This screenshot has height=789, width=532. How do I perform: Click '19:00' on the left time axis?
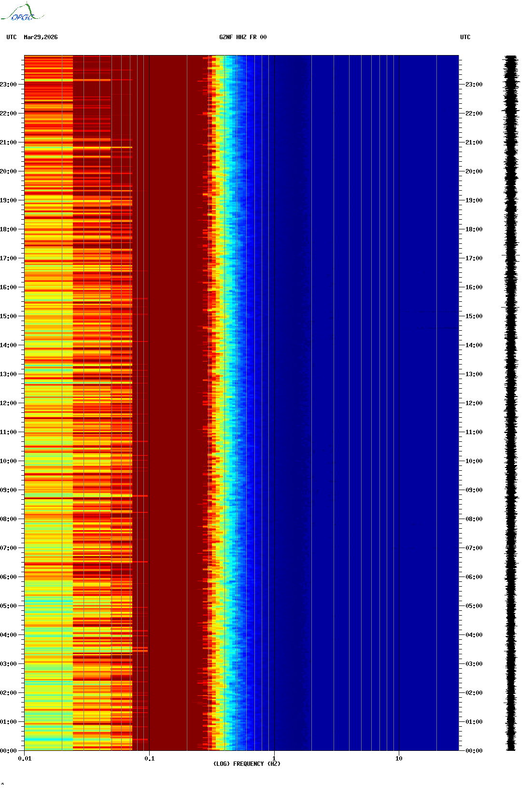8,200
